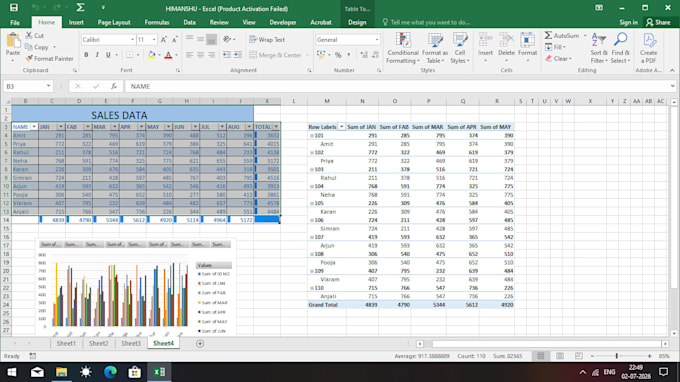This screenshot has height=382, width=680.
Task: Expand the Fill dropdown in Editing
Action: (564, 47)
